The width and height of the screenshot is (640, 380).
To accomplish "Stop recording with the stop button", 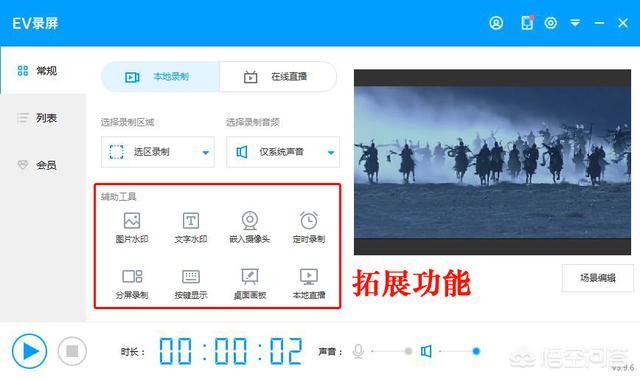I will 72,351.
